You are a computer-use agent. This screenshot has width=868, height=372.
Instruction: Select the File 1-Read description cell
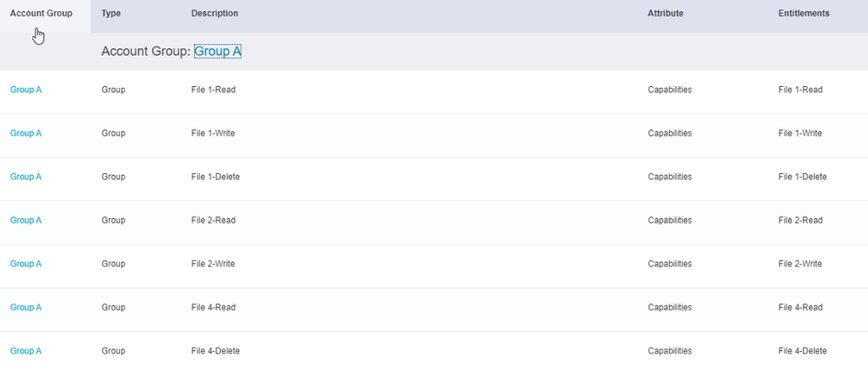pos(213,90)
